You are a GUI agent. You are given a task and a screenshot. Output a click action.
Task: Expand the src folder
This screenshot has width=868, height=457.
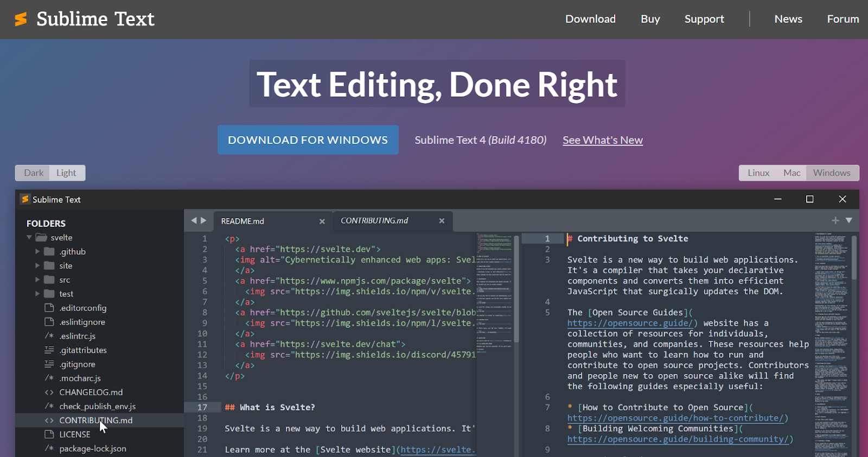[x=37, y=280]
